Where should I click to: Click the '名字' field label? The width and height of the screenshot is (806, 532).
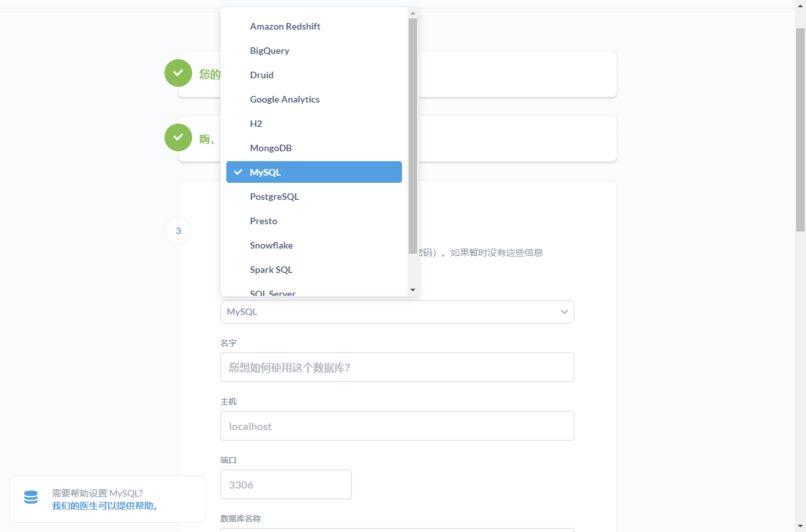tap(228, 343)
